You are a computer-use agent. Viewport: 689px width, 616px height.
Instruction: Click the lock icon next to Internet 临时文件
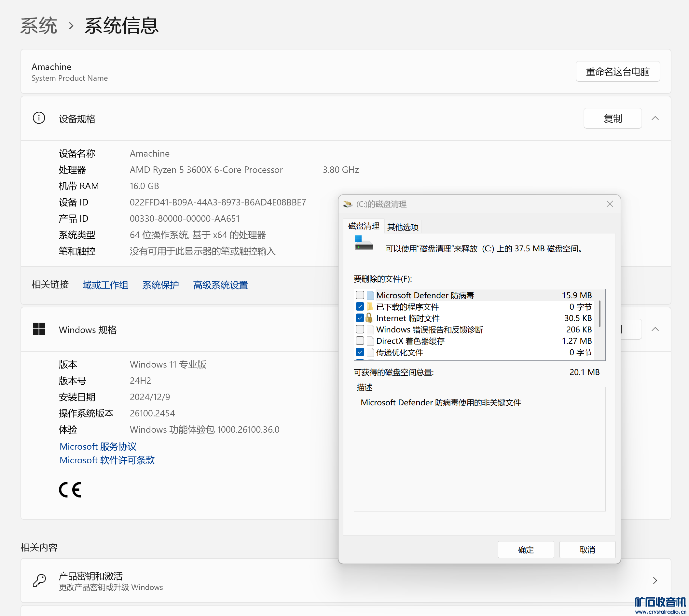(369, 318)
